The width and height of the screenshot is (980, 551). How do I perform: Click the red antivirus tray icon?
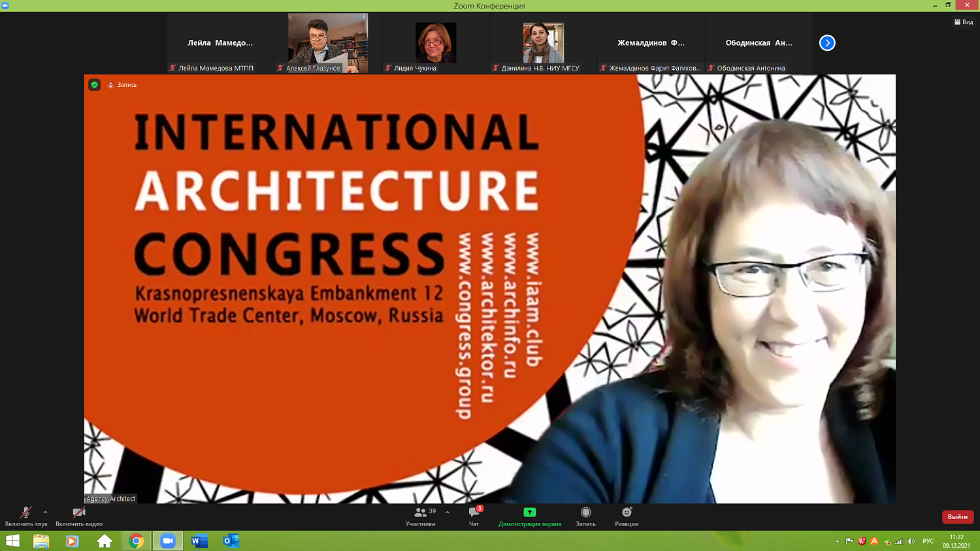(x=862, y=541)
